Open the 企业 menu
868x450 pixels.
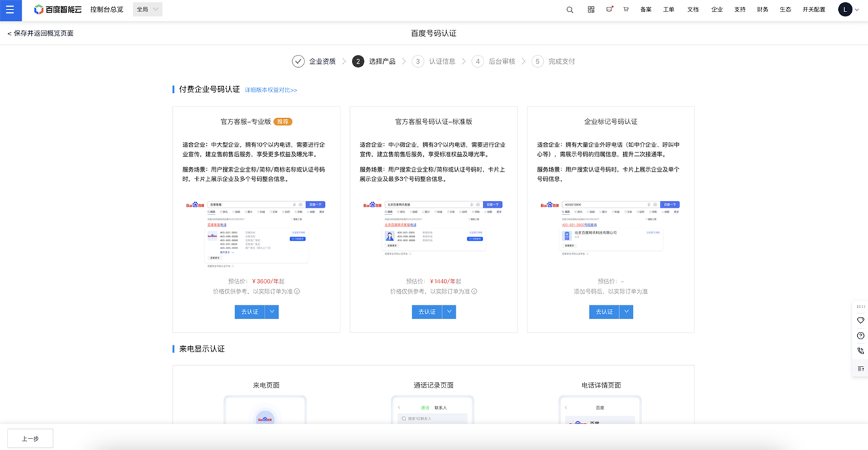[x=717, y=10]
